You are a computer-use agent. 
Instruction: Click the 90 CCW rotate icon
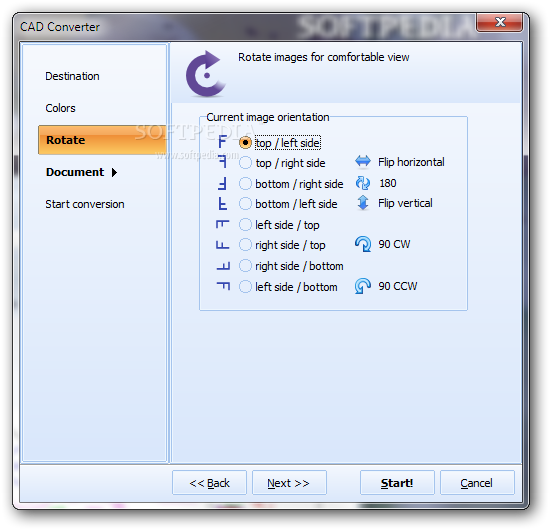pyautogui.click(x=363, y=286)
